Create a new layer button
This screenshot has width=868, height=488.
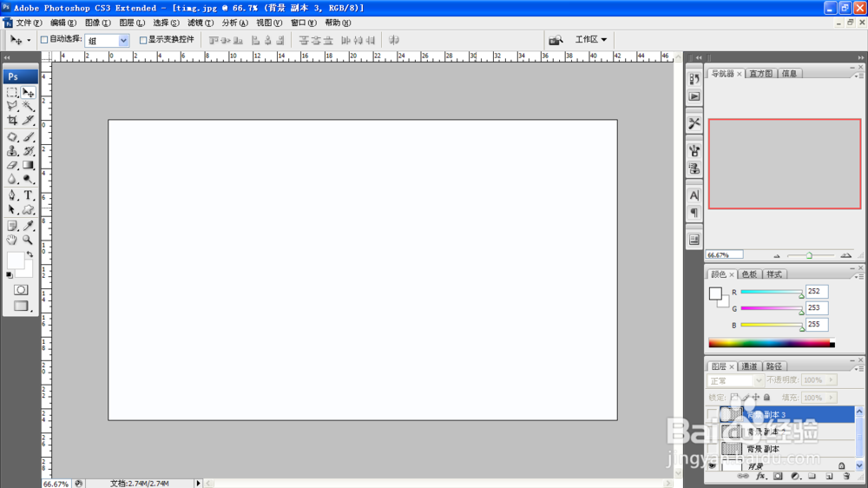[x=829, y=477]
